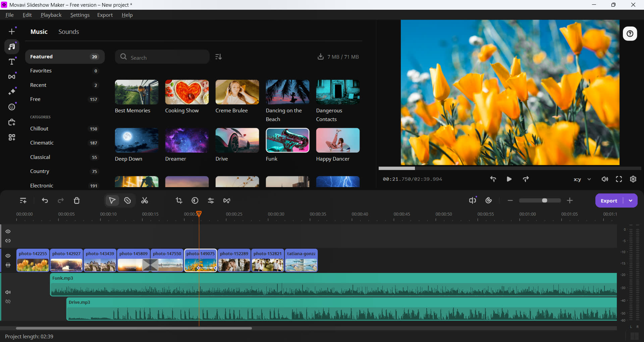
Task: Click the music Search field
Action: 162,57
